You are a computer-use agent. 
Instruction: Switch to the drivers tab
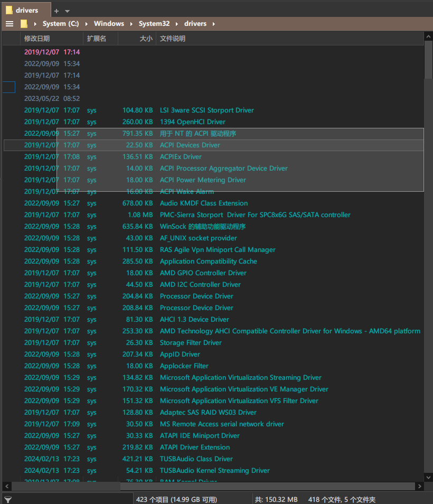pos(26,10)
